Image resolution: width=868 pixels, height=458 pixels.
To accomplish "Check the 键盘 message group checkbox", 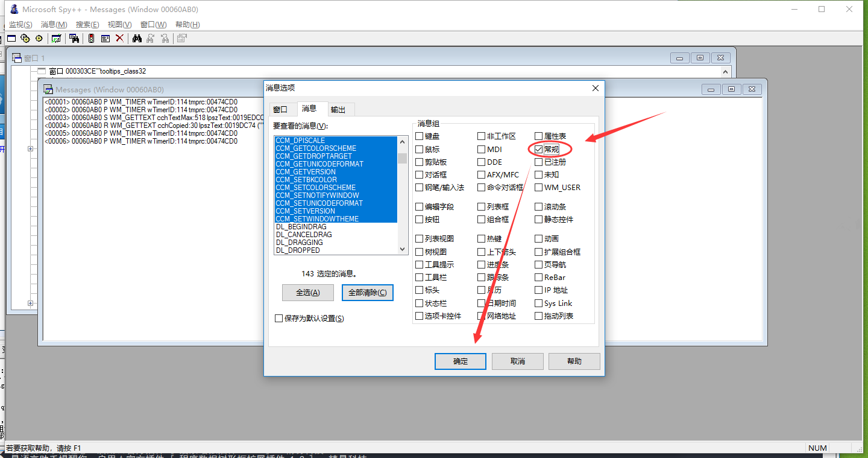I will click(x=420, y=136).
